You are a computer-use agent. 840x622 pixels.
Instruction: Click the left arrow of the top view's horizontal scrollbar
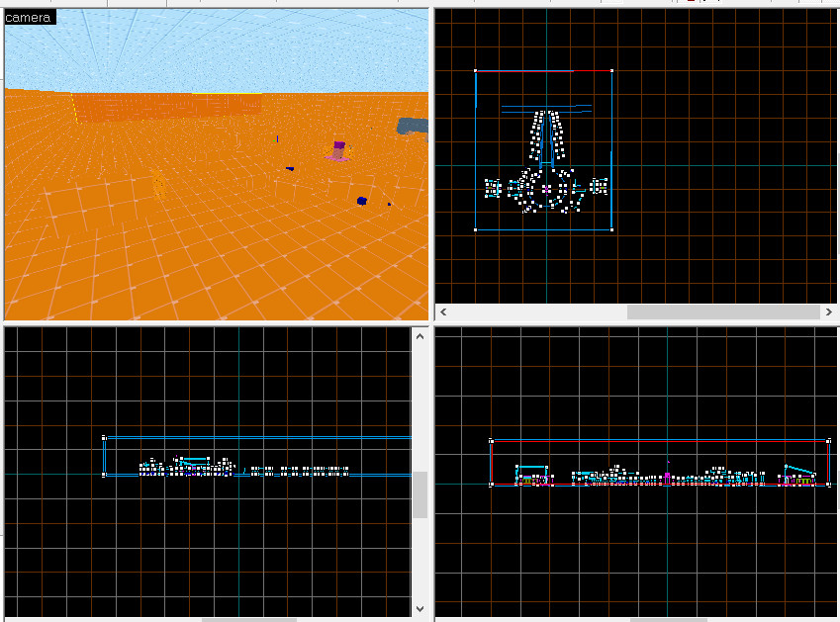(443, 312)
